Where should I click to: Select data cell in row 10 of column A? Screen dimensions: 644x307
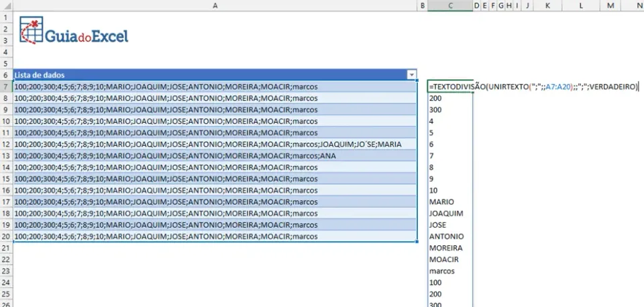[215, 122]
